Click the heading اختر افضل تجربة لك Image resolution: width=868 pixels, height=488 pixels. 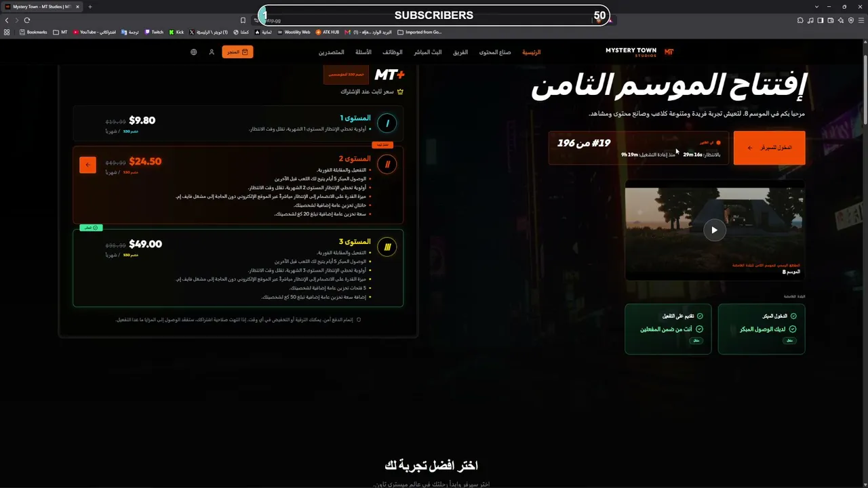[x=431, y=465]
